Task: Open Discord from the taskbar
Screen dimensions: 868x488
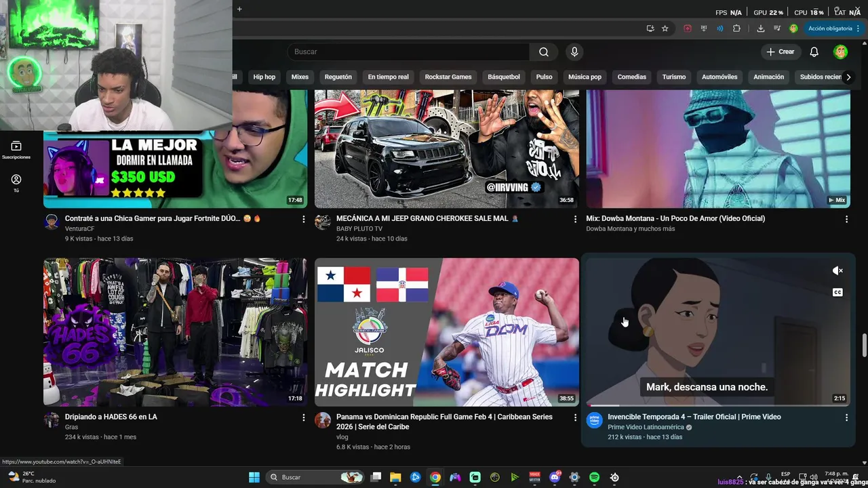Action: tap(555, 477)
